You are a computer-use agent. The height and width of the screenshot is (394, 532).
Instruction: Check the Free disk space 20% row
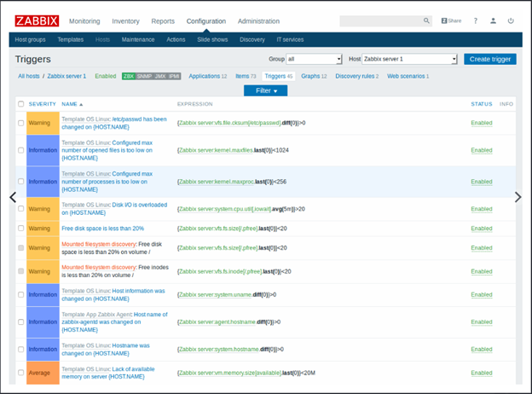tap(21, 228)
